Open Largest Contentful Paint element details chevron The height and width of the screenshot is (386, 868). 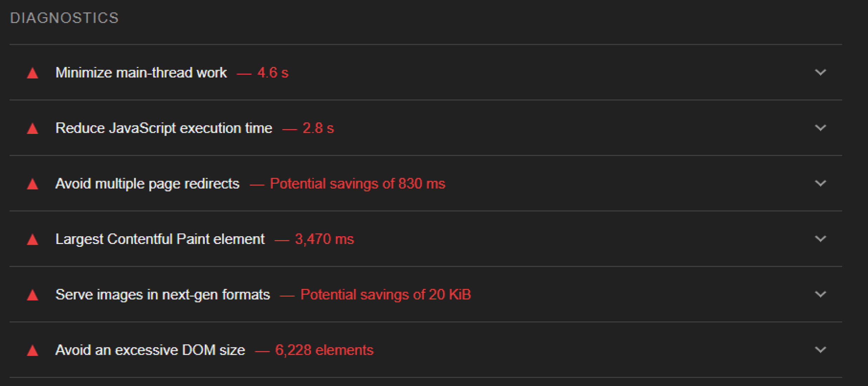[x=820, y=239]
